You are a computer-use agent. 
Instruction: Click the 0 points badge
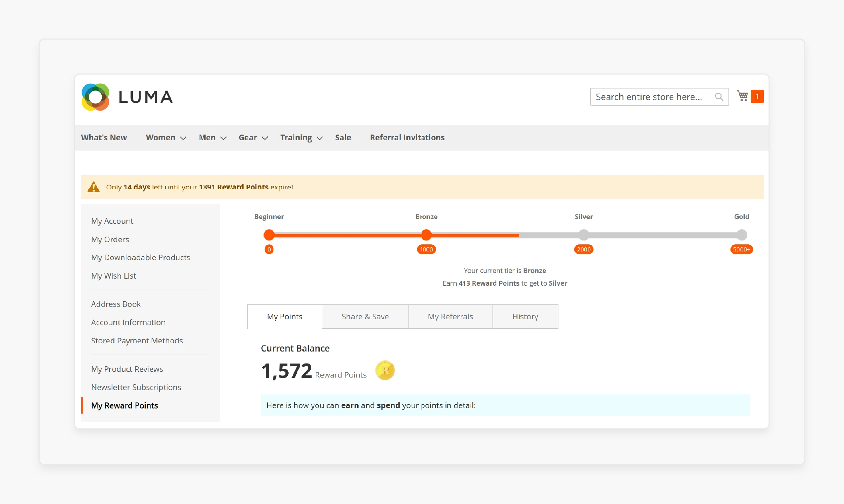[269, 249]
